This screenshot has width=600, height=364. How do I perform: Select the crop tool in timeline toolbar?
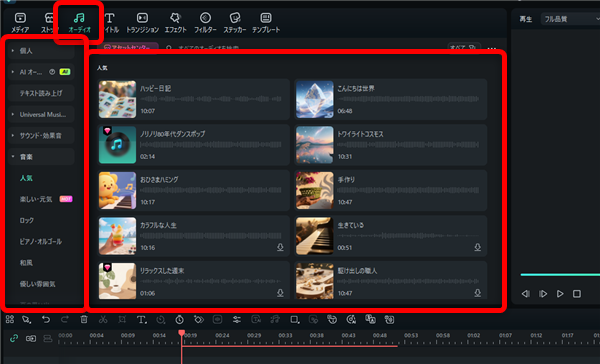[x=122, y=319]
